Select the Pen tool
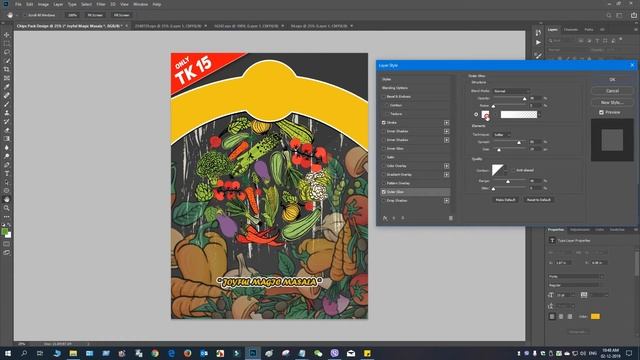 tap(7, 165)
